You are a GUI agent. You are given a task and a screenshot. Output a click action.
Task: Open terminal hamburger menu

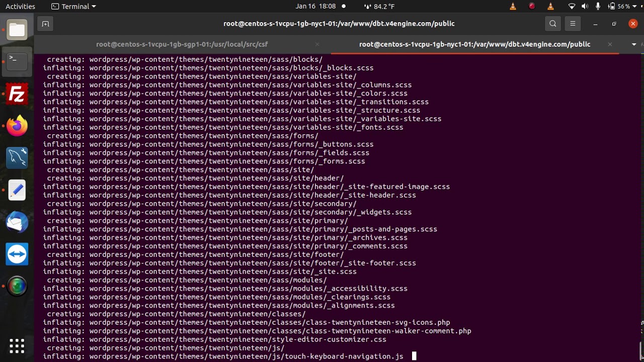click(x=573, y=24)
